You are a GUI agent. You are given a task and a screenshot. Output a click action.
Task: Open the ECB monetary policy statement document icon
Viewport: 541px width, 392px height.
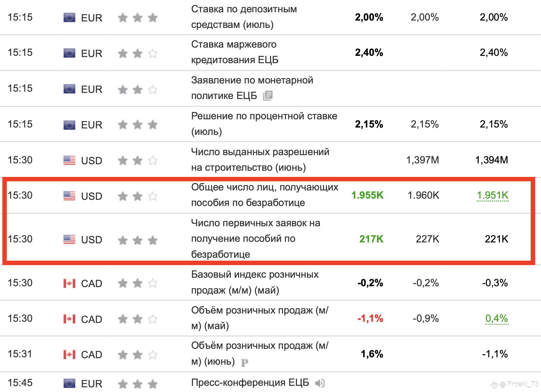268,96
